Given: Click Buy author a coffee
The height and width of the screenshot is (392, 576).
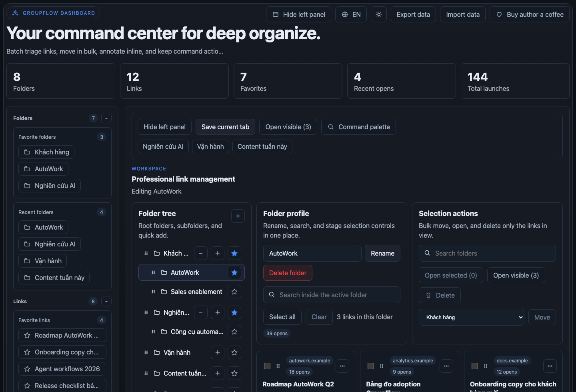Looking at the screenshot, I should click(530, 14).
